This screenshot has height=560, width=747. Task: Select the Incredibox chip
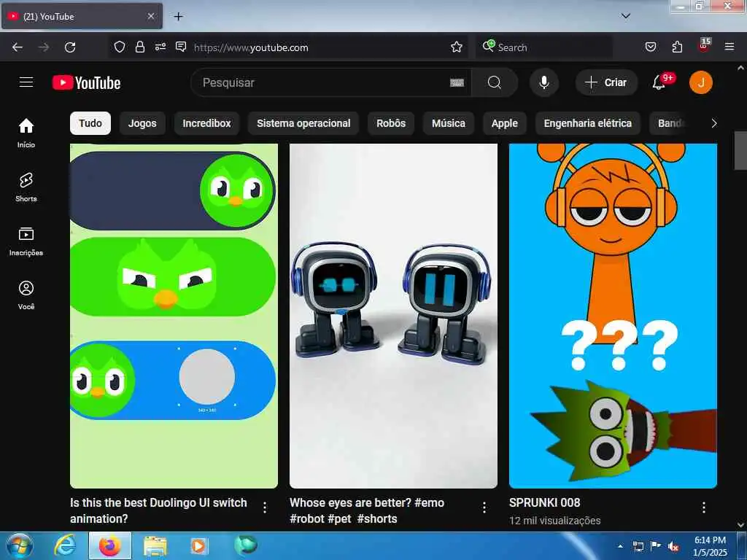(206, 123)
